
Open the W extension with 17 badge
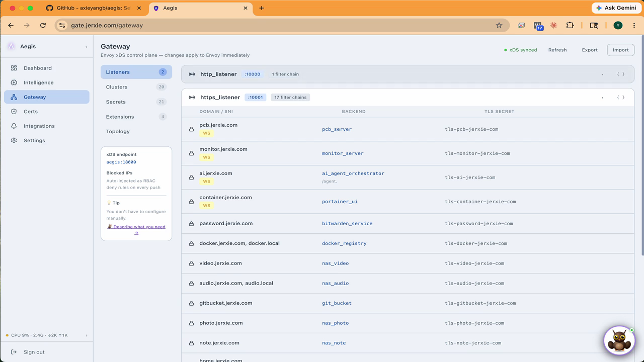[538, 26]
